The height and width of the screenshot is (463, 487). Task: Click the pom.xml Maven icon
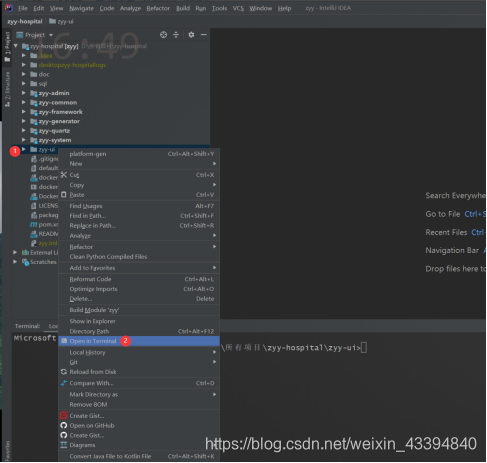[34, 224]
